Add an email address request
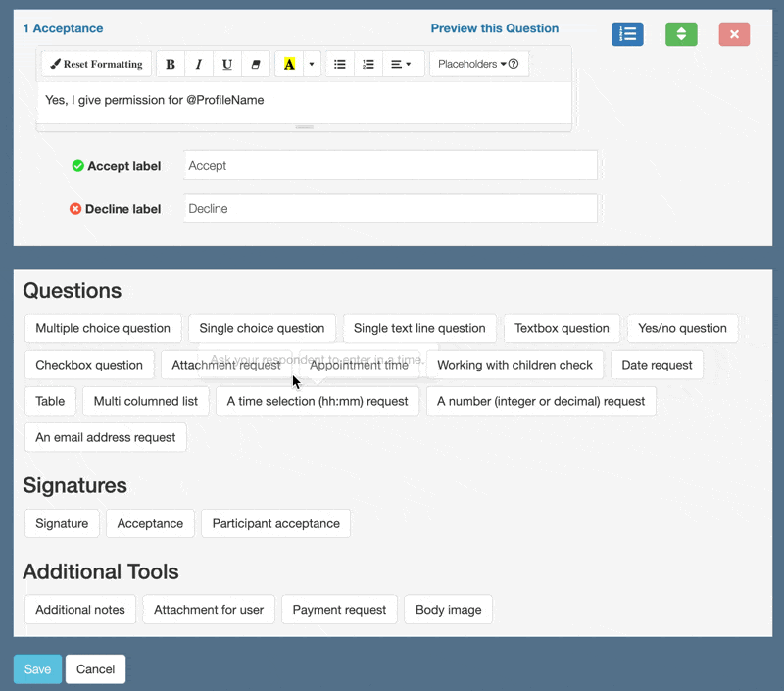The width and height of the screenshot is (784, 691). point(106,437)
